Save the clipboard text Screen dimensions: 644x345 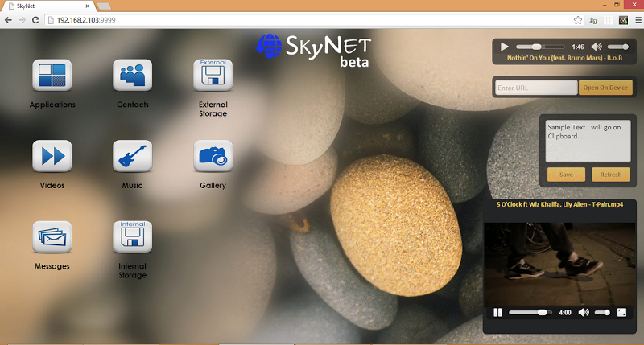pyautogui.click(x=566, y=175)
